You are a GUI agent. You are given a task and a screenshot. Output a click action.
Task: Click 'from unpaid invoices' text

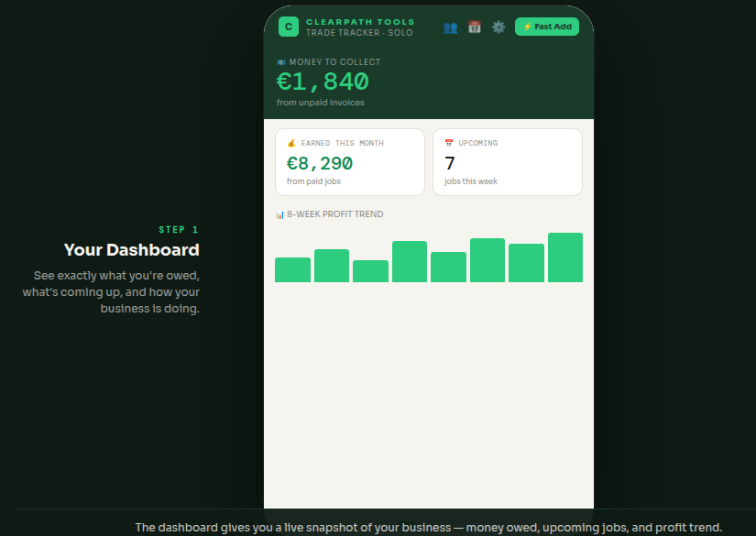tap(321, 103)
